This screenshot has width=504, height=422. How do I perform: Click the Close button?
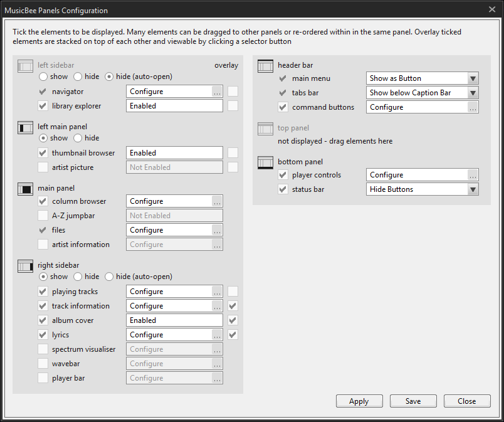tap(467, 401)
